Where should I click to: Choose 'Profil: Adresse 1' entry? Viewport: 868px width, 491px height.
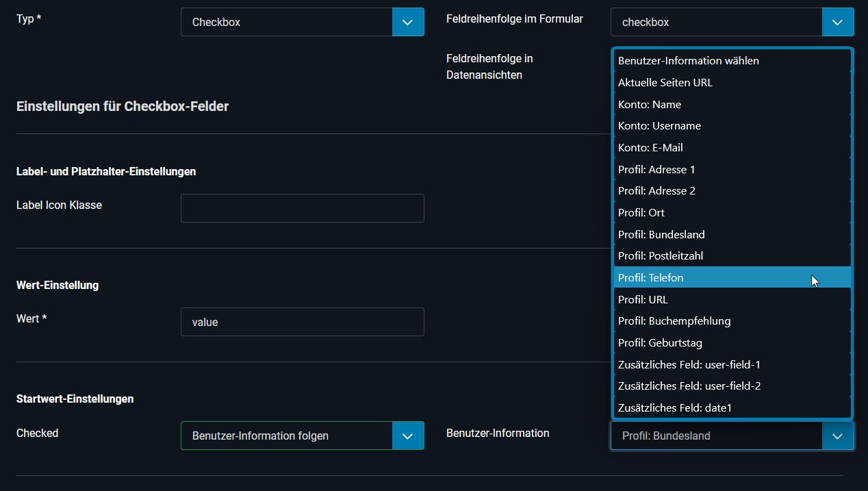click(732, 169)
